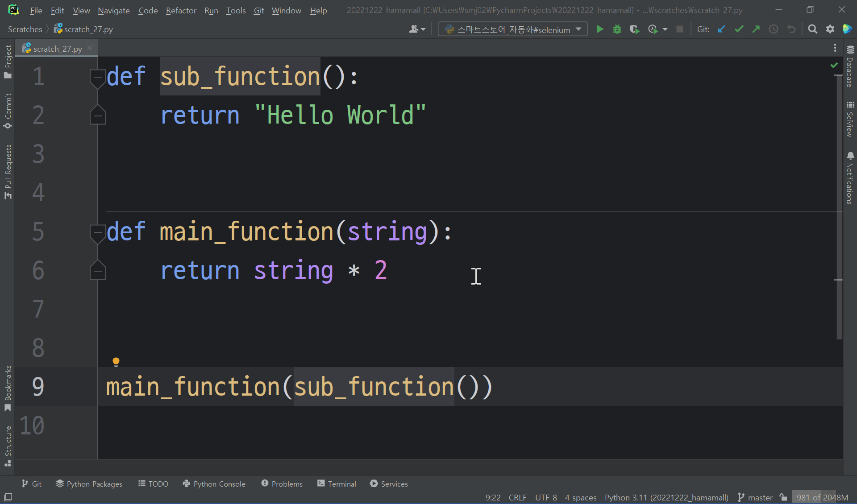Open IDE settings gear icon

point(830,29)
